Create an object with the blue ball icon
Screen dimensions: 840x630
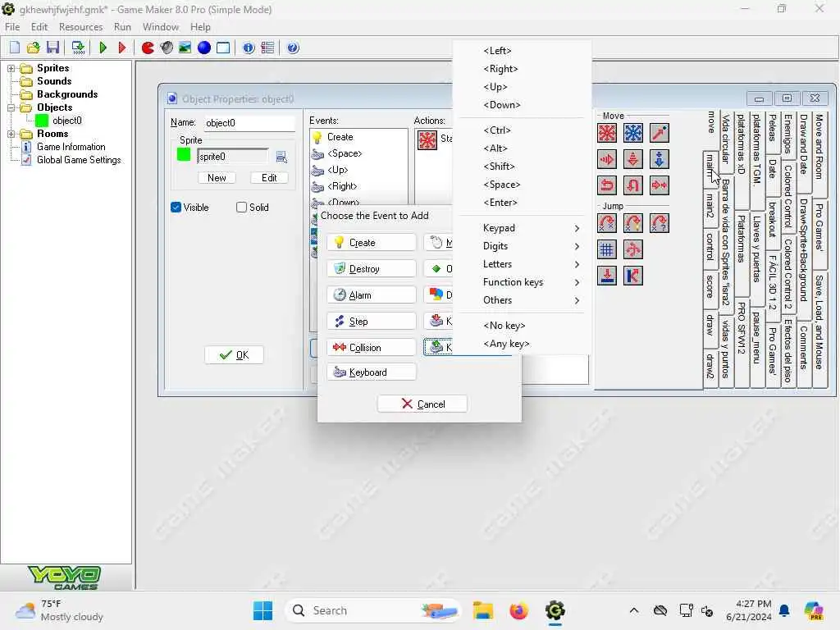pos(204,48)
